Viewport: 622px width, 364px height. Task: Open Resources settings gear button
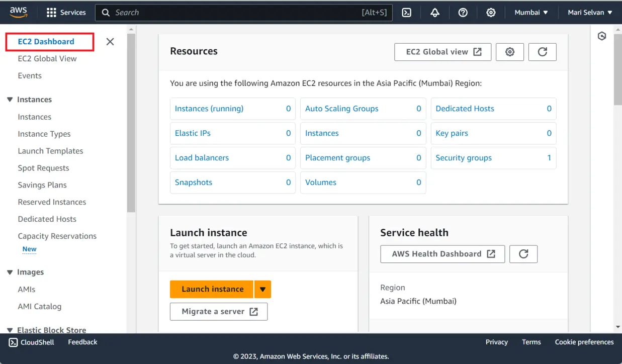pyautogui.click(x=510, y=52)
